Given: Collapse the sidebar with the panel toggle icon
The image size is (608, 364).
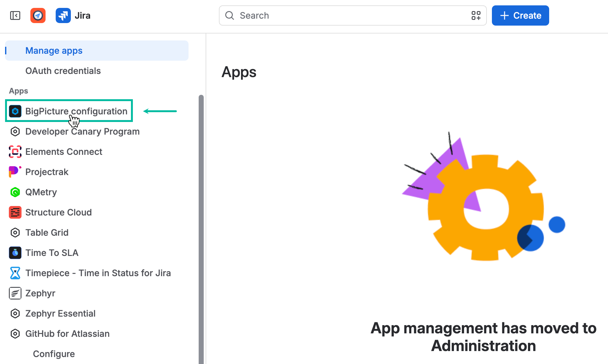Looking at the screenshot, I should [15, 15].
